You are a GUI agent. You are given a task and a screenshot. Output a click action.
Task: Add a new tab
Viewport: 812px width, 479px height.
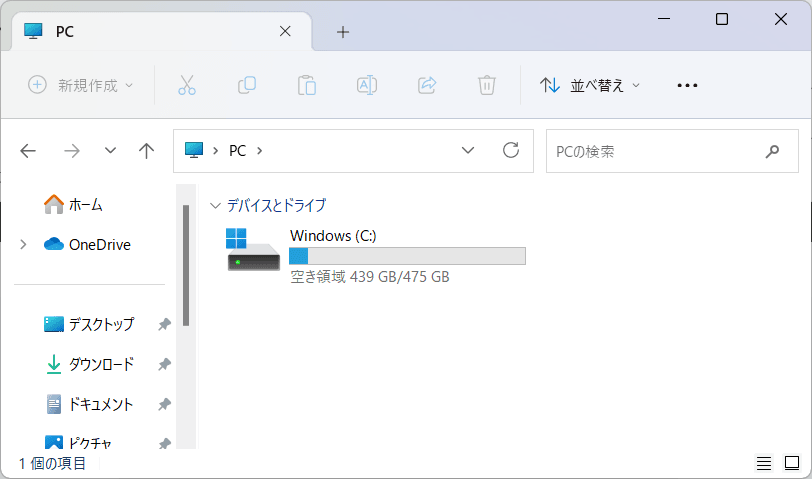click(x=343, y=32)
